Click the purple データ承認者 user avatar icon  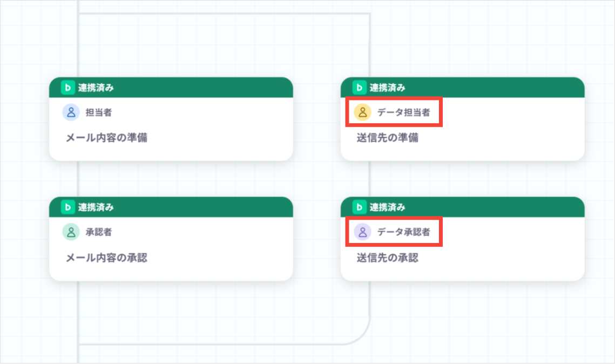click(363, 232)
